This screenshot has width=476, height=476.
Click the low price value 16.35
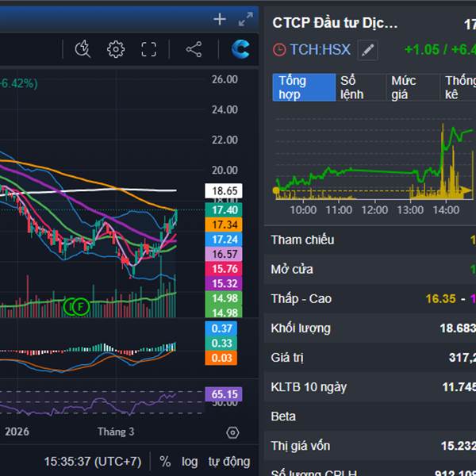click(441, 299)
